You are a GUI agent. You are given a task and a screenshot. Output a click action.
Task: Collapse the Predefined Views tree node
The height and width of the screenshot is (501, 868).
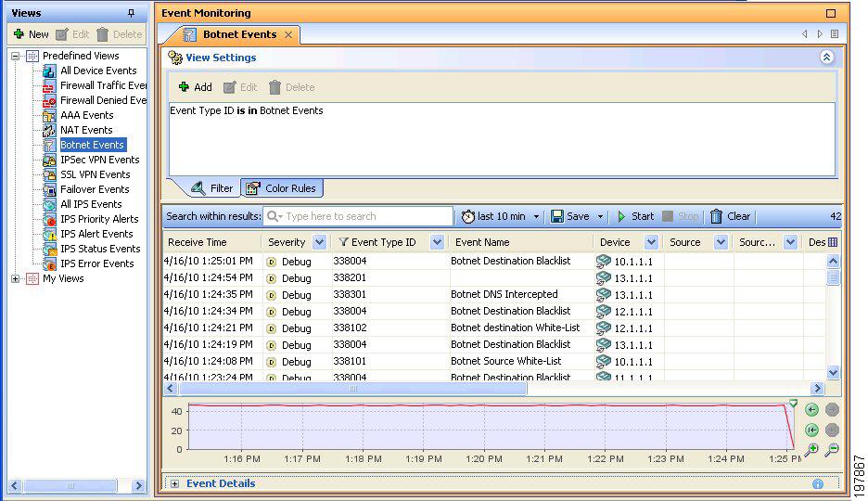pos(16,56)
